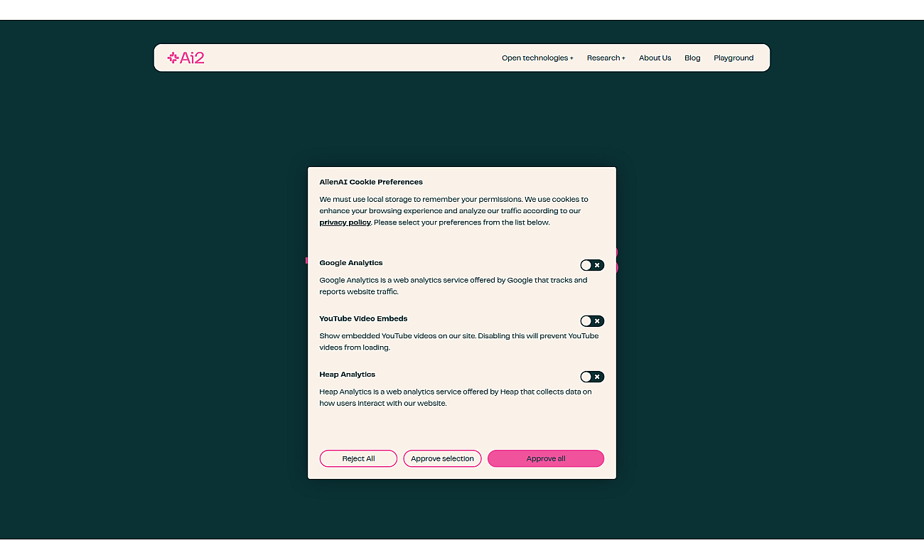
Task: Enable the Google Analytics toggle
Action: click(x=592, y=265)
